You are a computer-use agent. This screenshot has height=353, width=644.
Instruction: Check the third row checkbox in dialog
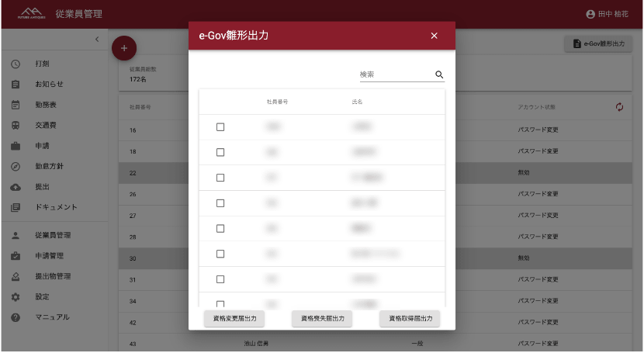(220, 178)
